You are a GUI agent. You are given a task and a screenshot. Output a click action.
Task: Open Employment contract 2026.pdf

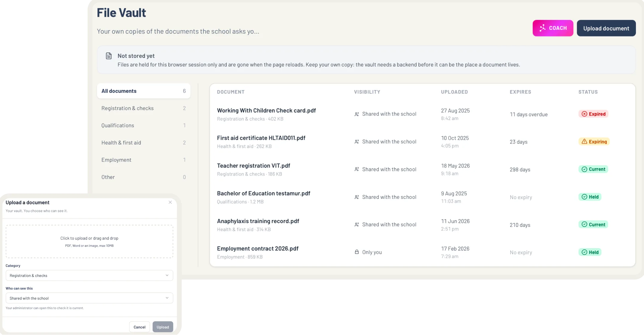(258, 249)
